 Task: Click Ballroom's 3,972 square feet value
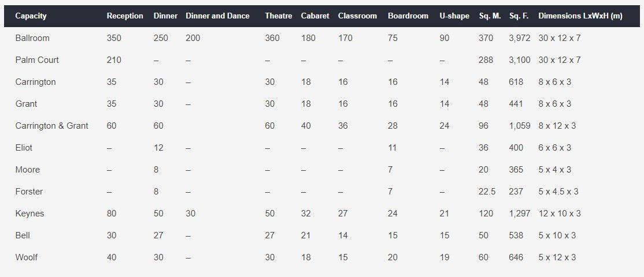[x=519, y=38]
